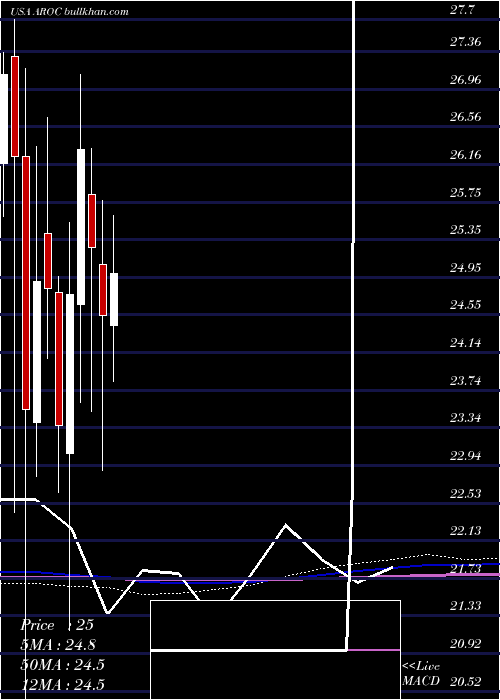The height and width of the screenshot is (700, 500).
Task: Click the 'USA AROC bullkhan.com' chart title
Action: coord(70,12)
